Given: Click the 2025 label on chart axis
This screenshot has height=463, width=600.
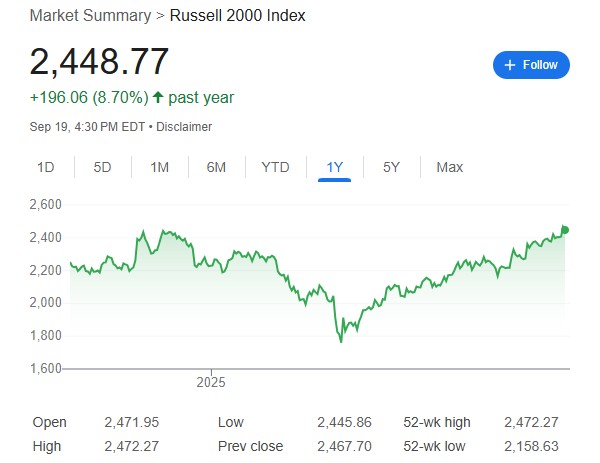Looking at the screenshot, I should click(212, 382).
